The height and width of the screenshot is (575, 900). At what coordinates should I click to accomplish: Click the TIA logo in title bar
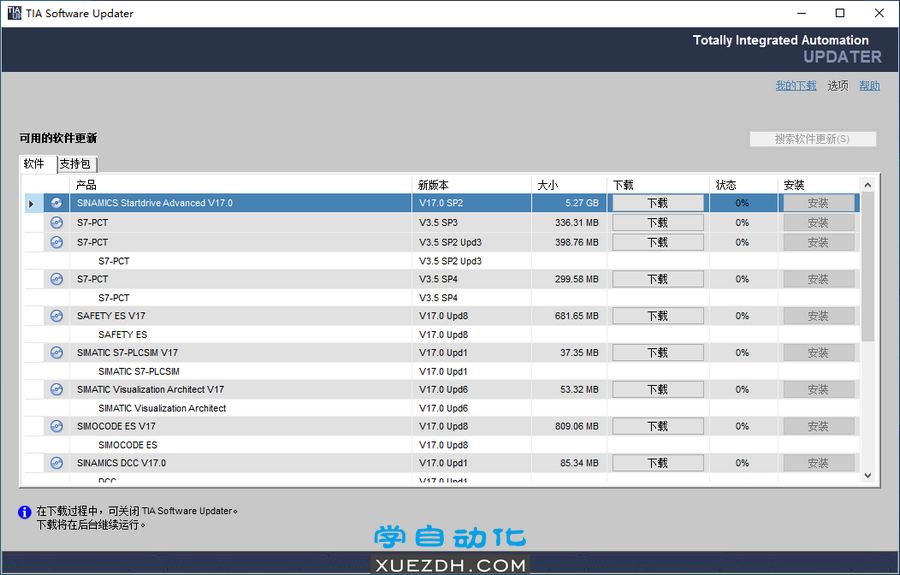[x=14, y=13]
